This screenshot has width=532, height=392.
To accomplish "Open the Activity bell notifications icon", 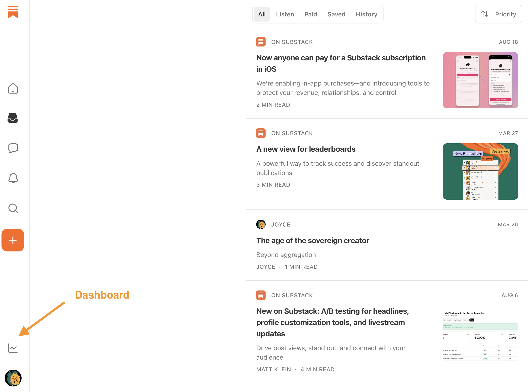I will [x=13, y=178].
